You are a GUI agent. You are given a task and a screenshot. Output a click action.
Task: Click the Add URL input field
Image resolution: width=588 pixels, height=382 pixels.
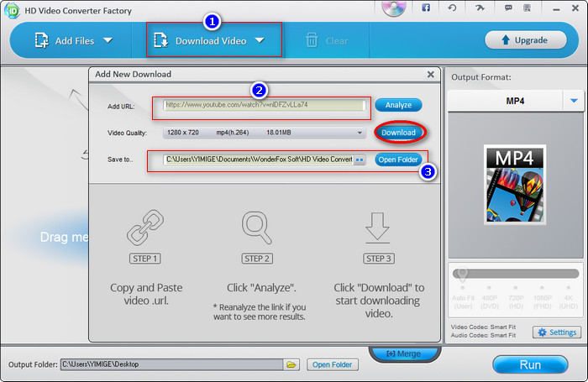click(265, 105)
